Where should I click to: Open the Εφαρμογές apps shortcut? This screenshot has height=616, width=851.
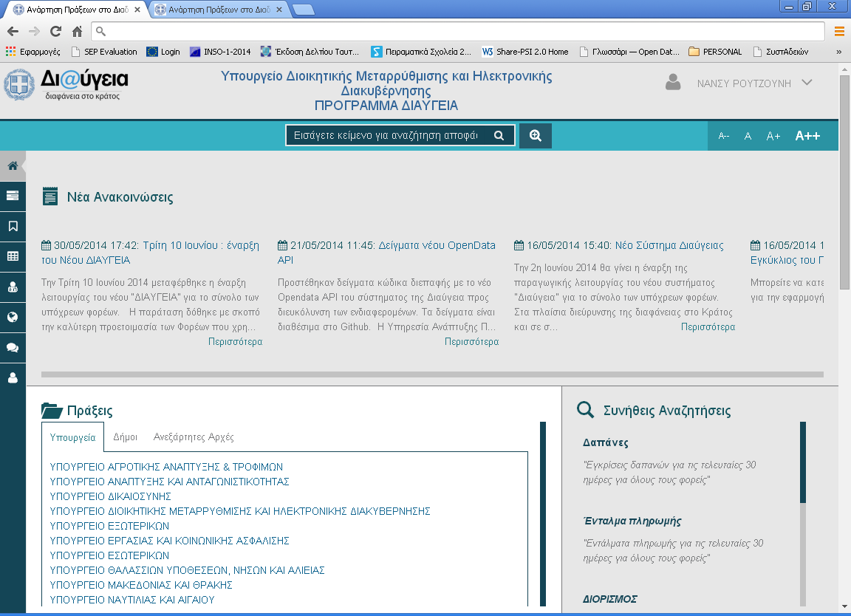[x=33, y=52]
